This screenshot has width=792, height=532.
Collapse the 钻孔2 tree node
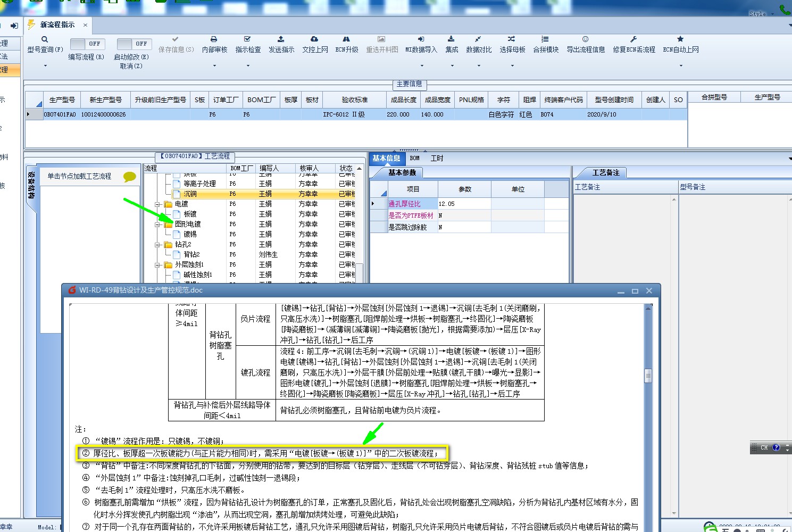157,245
